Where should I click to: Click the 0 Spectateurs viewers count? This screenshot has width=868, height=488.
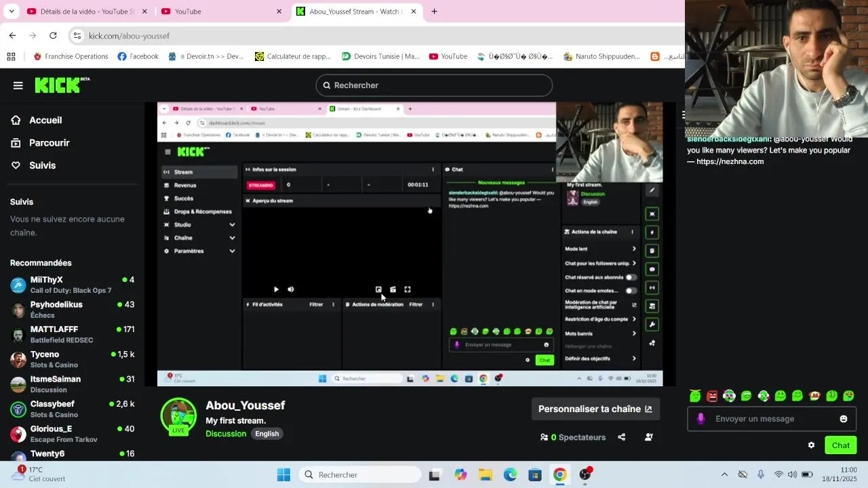(x=573, y=437)
